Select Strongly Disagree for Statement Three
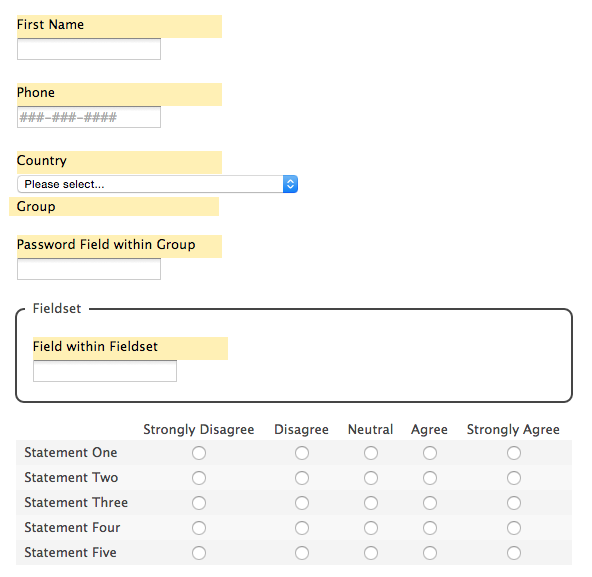The image size is (592, 577). click(x=199, y=503)
